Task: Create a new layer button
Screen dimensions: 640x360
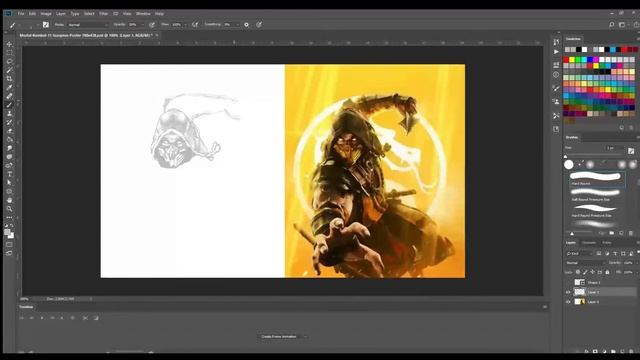Action: pyautogui.click(x=622, y=351)
